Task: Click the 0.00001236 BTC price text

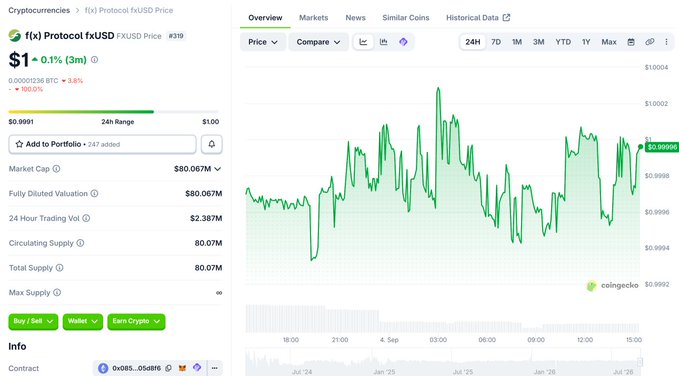Action: 33,81
